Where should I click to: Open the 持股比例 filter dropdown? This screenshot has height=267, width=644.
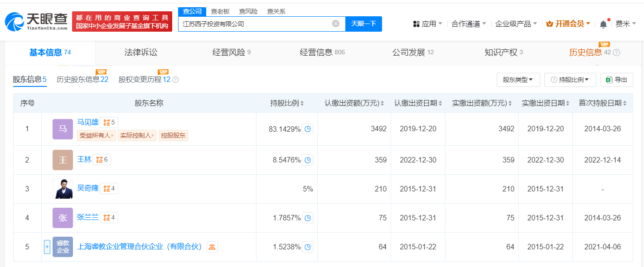click(570, 80)
